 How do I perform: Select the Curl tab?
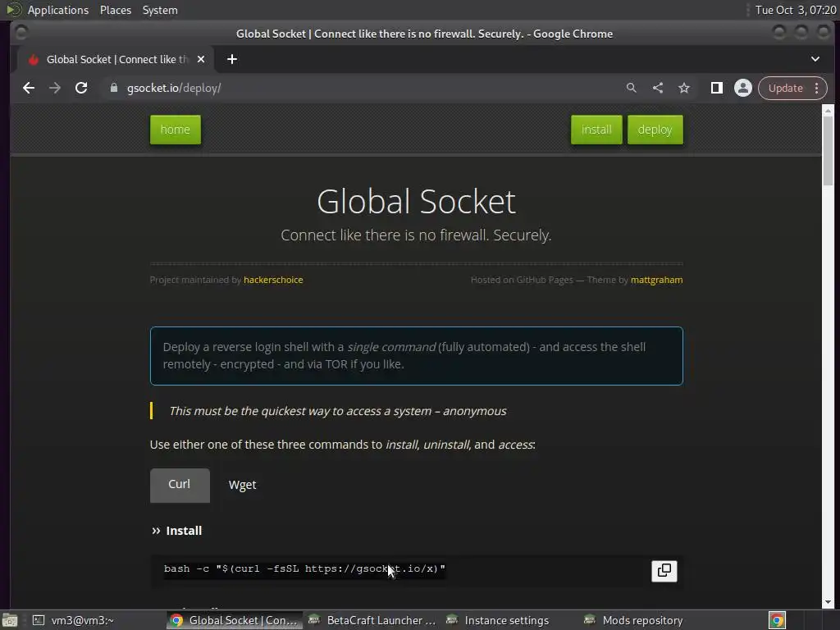point(180,485)
